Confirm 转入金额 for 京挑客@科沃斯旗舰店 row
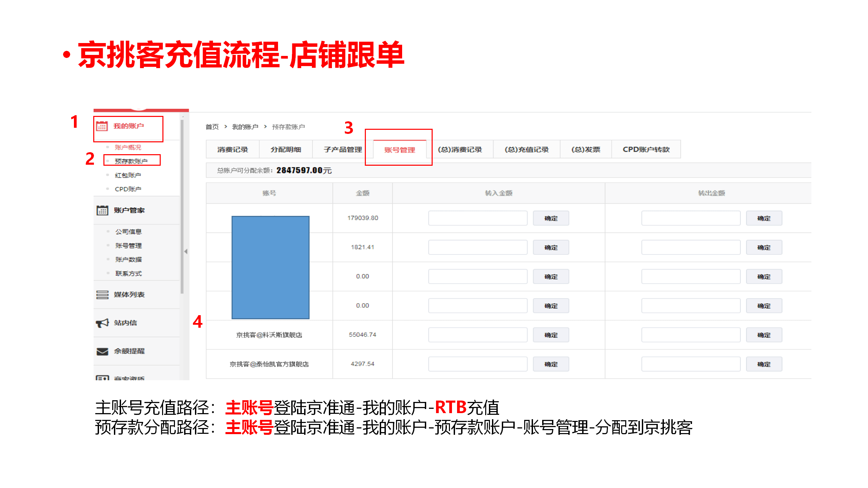 coord(551,335)
